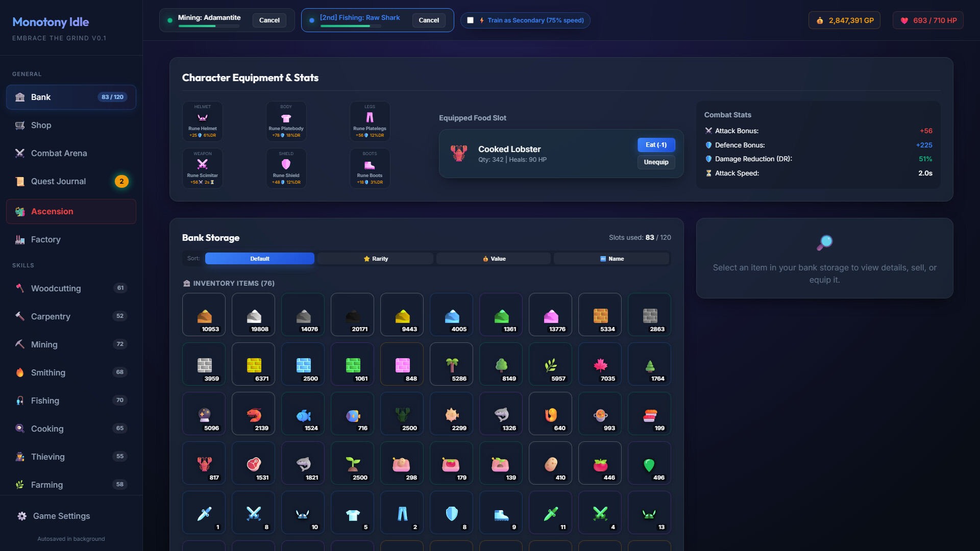Enable Train as Secondary checkbox

(x=471, y=20)
